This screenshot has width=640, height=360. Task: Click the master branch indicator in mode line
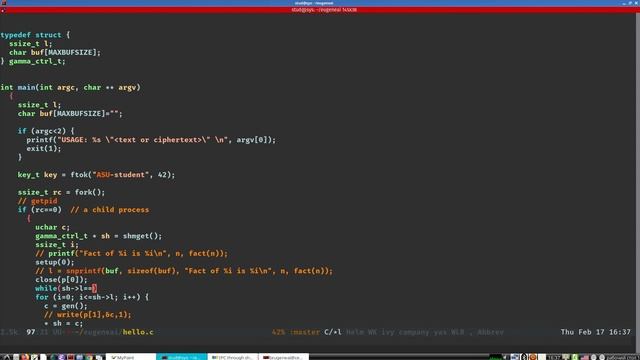[304, 332]
